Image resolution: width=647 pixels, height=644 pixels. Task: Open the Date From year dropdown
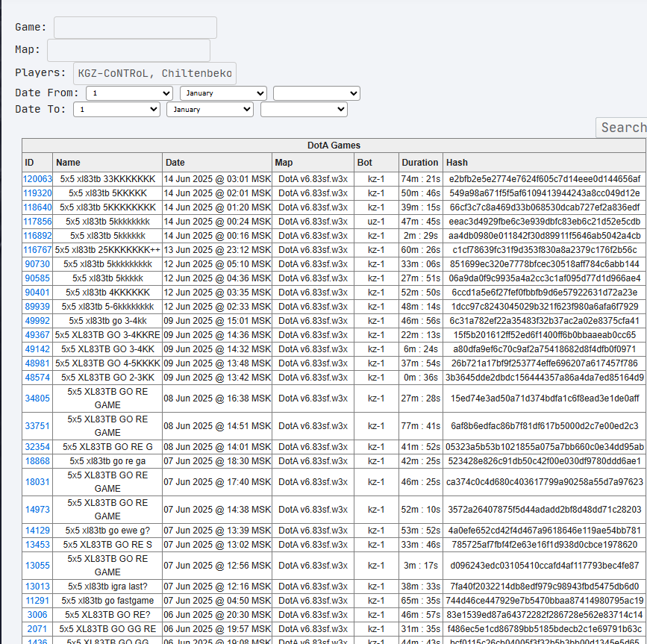coord(316,93)
